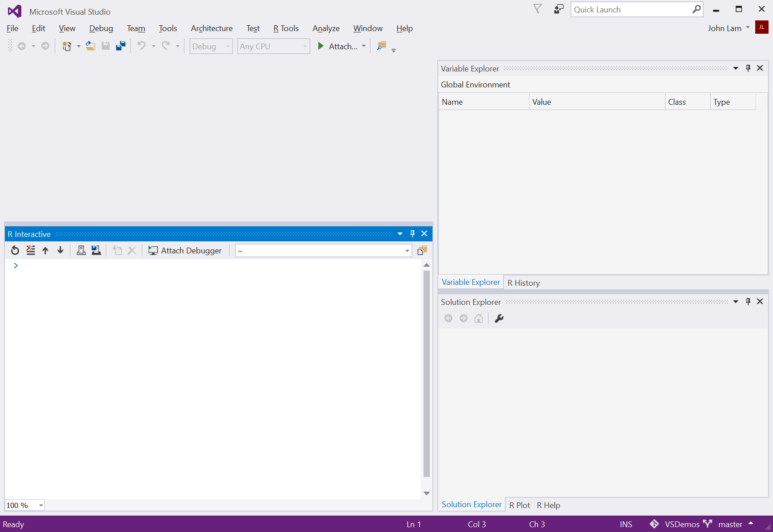The width and height of the screenshot is (773, 532).
Task: Toggle pin on Solution Explorer panel
Action: pyautogui.click(x=748, y=302)
